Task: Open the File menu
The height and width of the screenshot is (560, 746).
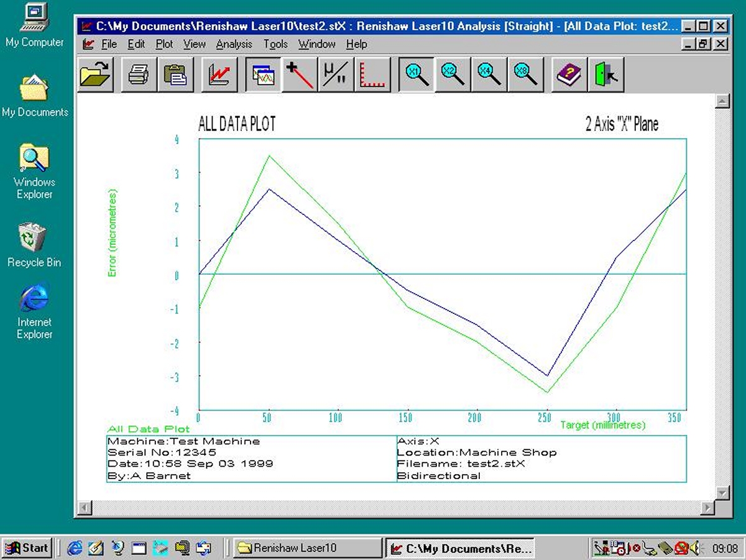Action: pyautogui.click(x=109, y=44)
